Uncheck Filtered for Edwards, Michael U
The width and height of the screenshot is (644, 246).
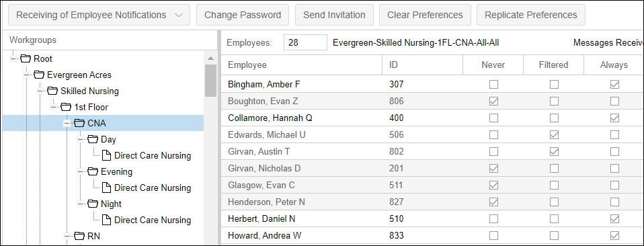(x=554, y=134)
